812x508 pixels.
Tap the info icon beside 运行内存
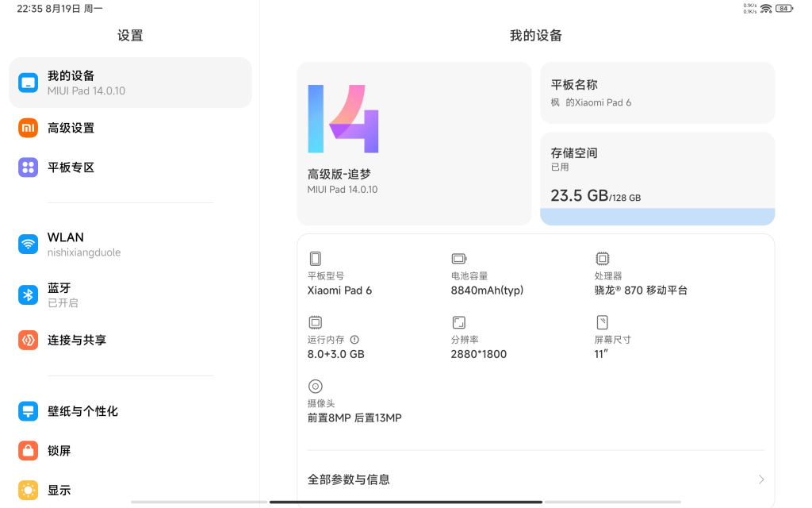click(x=354, y=340)
